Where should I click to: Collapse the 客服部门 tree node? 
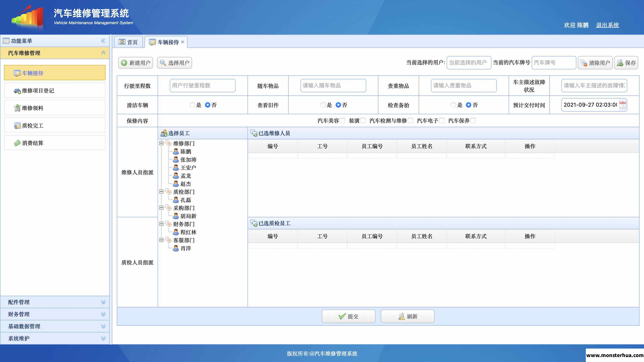pos(162,240)
